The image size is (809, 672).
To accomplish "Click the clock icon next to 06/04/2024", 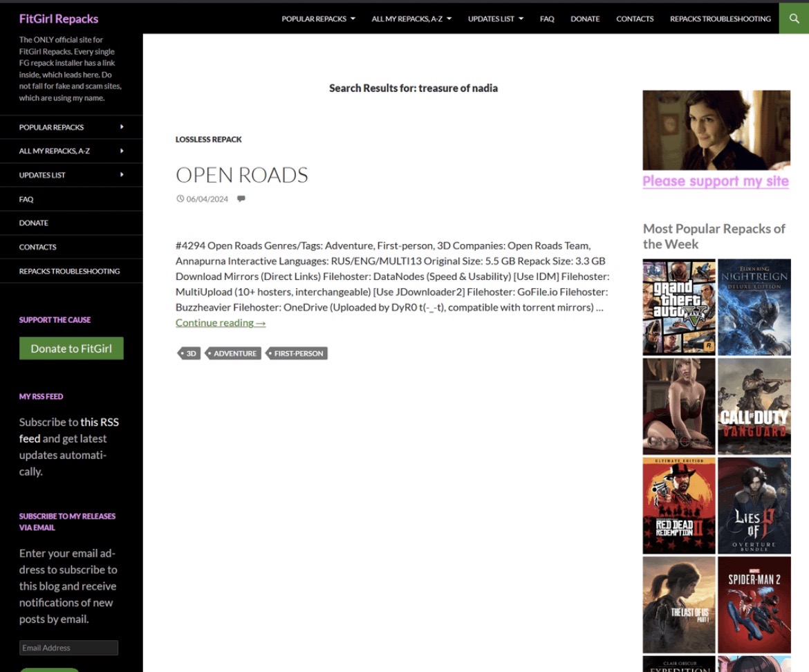I will 180,198.
